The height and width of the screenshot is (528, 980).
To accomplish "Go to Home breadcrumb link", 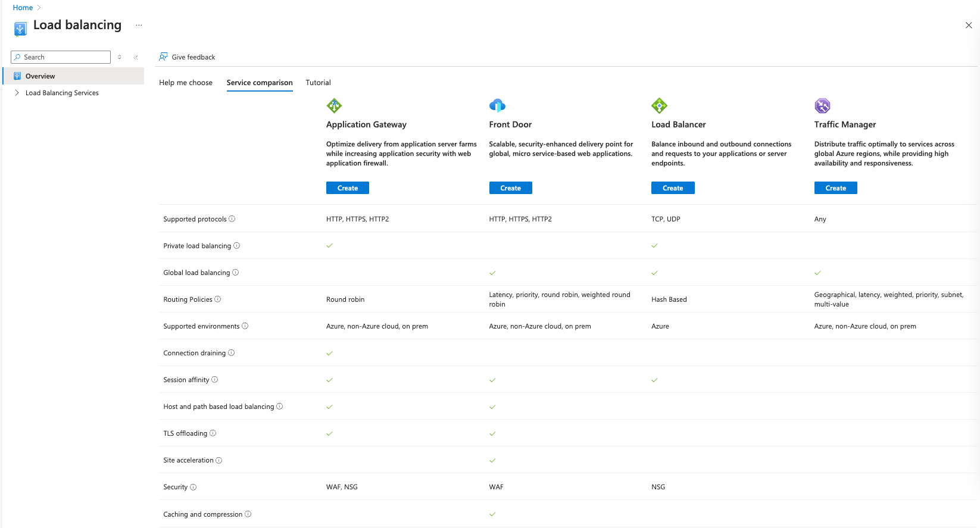I will pos(23,8).
